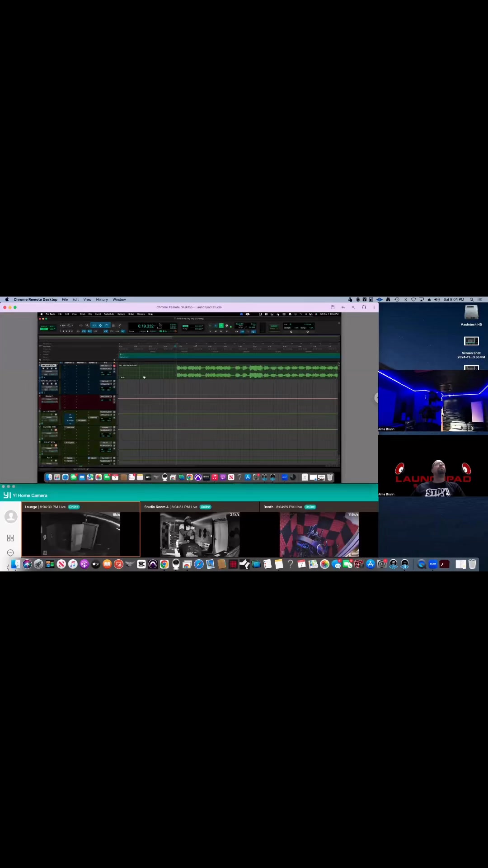Select the Screen Shot file on the desktop

pos(471,347)
